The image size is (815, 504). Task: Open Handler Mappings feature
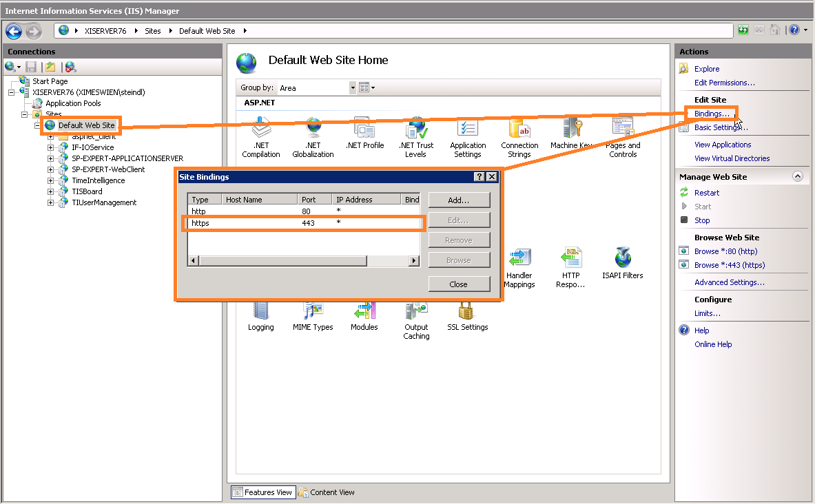click(x=519, y=268)
